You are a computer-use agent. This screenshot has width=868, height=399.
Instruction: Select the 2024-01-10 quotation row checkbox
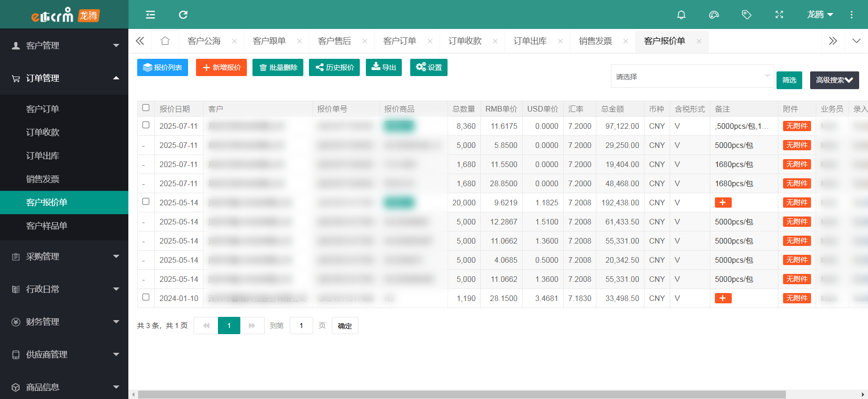tap(146, 297)
